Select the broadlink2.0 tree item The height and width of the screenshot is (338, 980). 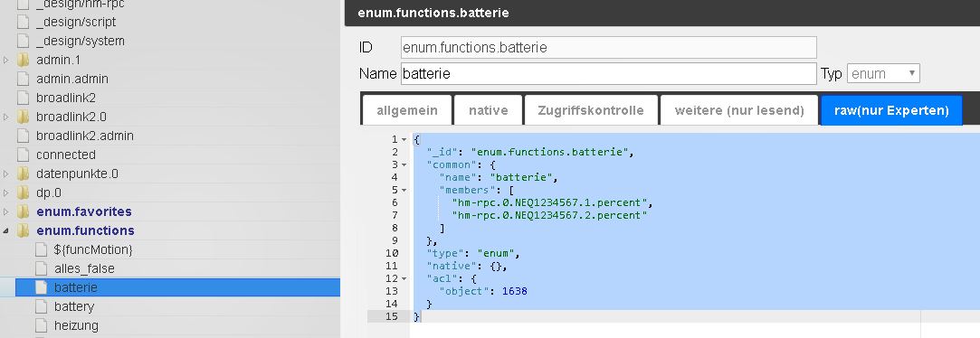pyautogui.click(x=71, y=117)
